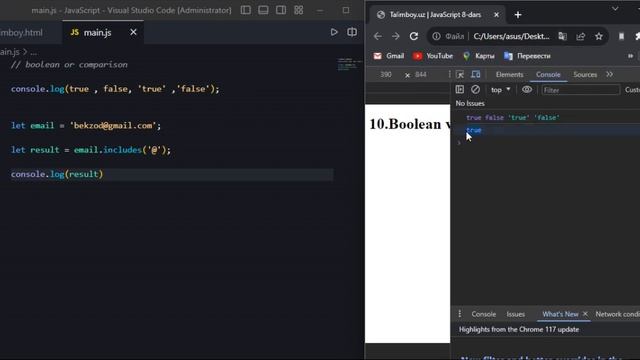Click the code minimap in the editor

[x=349, y=64]
